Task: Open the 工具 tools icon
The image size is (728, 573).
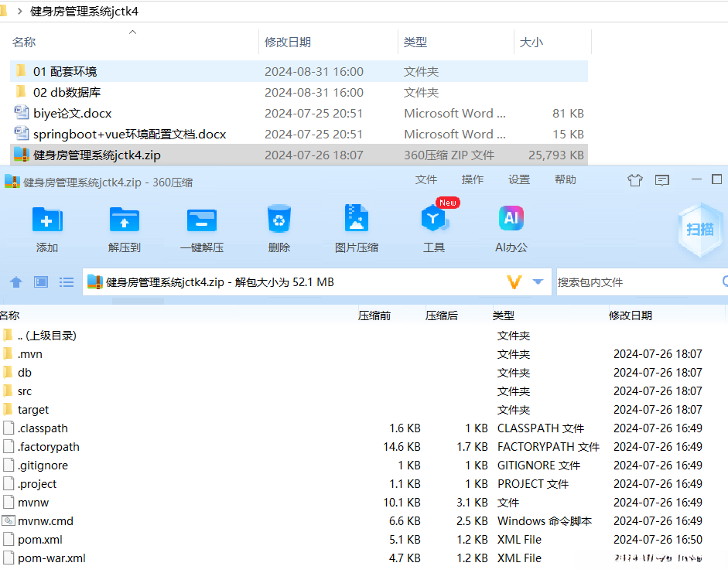Action: coord(434,219)
